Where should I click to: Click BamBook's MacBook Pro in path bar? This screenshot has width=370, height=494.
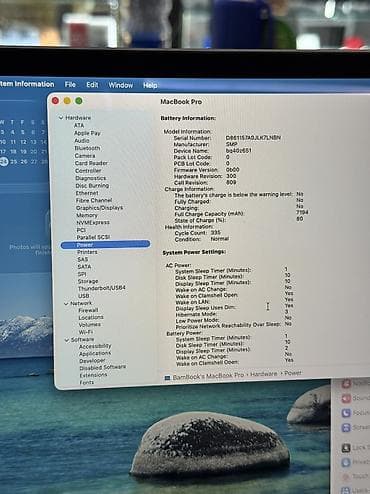pyautogui.click(x=208, y=376)
